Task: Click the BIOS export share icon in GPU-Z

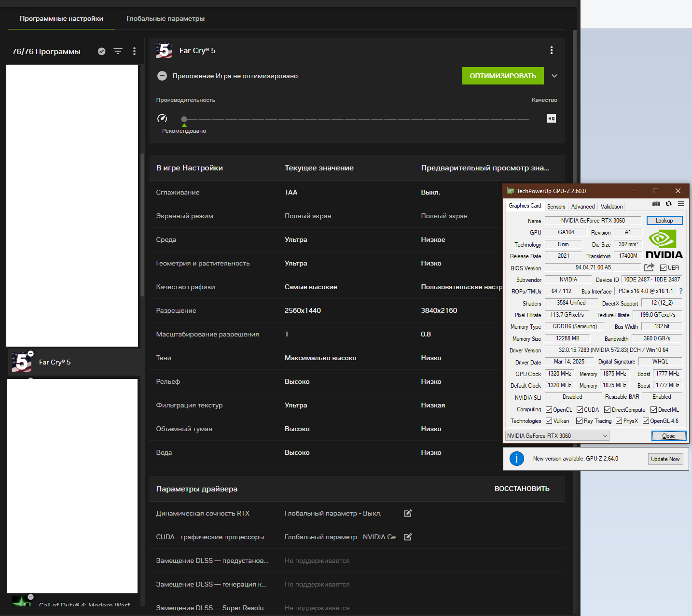Action: click(x=649, y=267)
